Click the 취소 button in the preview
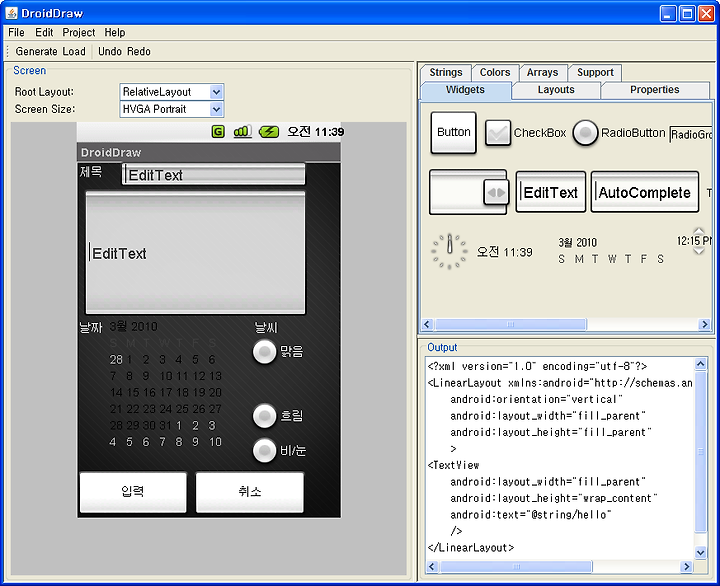The height and width of the screenshot is (586, 720). click(x=250, y=492)
